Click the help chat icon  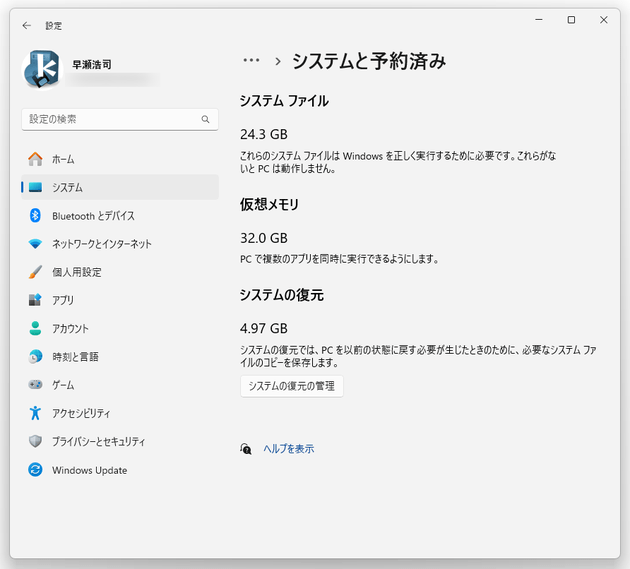(245, 449)
